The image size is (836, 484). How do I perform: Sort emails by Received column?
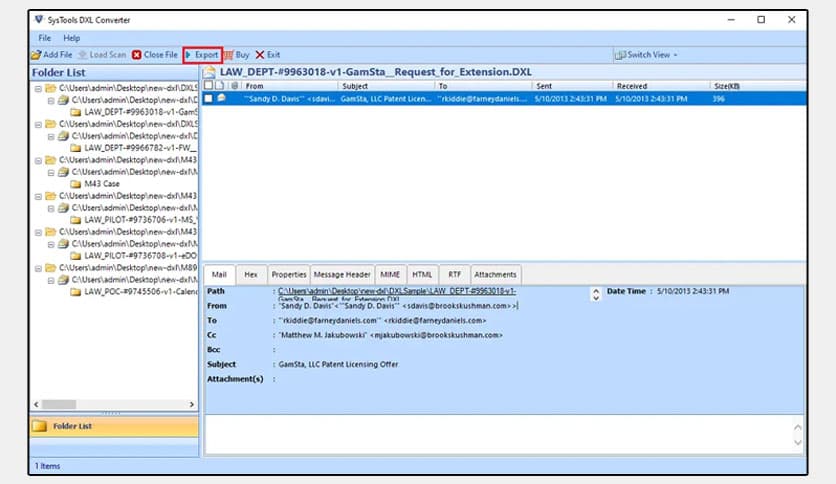click(x=661, y=86)
